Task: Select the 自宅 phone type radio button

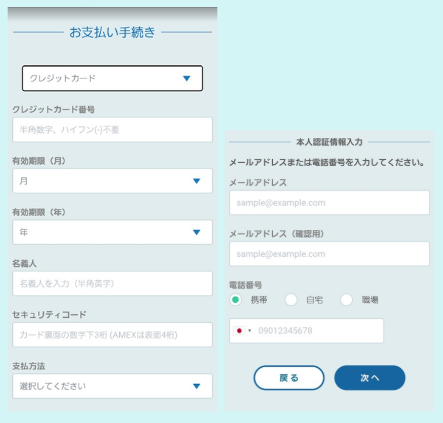Action: click(x=291, y=300)
